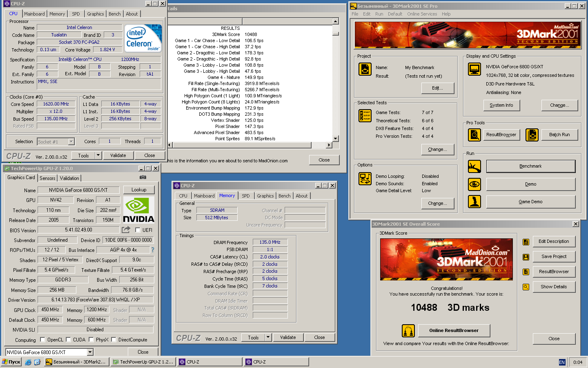
Task: Click the Edit Description icon
Action: 526,242
